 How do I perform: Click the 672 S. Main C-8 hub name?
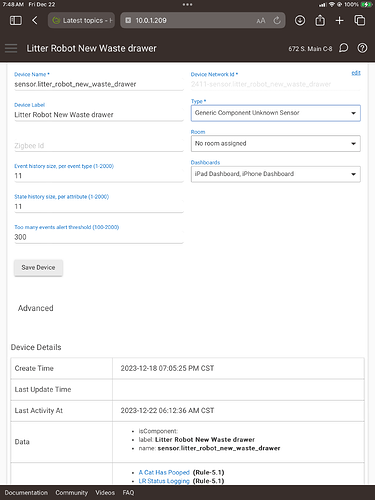(x=310, y=49)
